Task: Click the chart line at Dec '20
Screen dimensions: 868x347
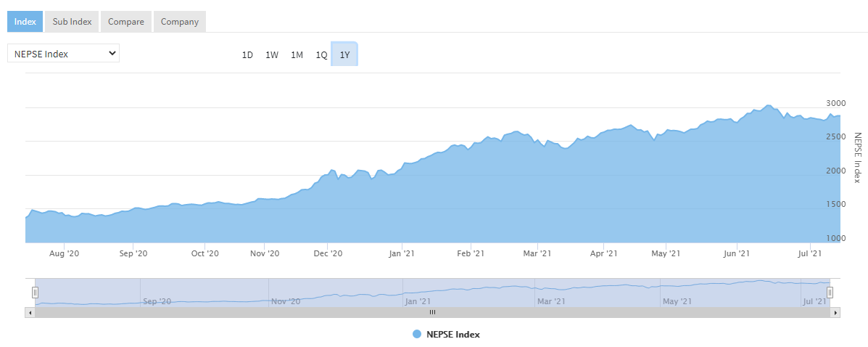Action: coord(328,175)
